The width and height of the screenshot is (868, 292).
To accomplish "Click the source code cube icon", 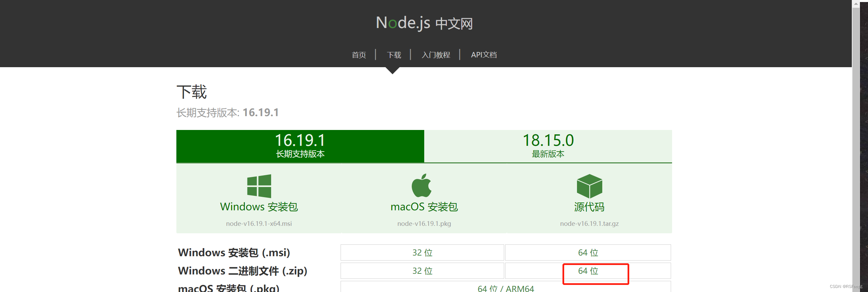I will pos(589,186).
